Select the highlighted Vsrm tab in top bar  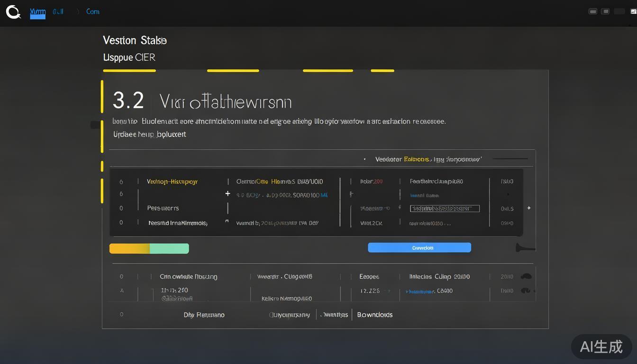37,12
